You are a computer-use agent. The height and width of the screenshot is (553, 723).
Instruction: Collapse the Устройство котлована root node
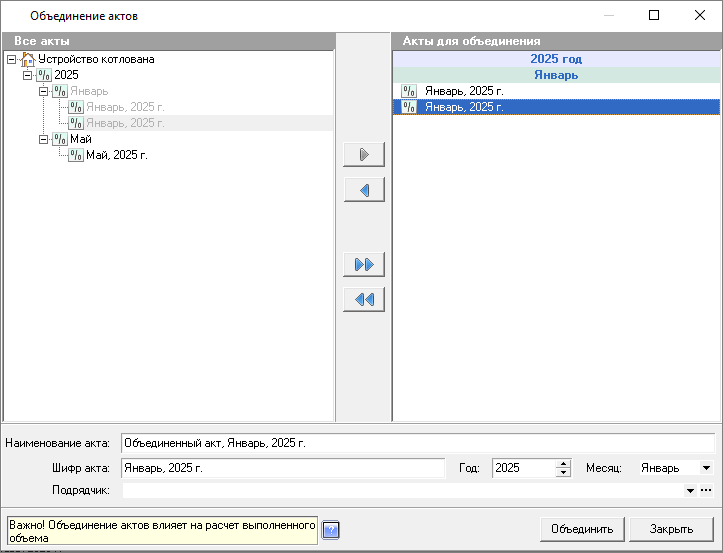pyautogui.click(x=11, y=59)
